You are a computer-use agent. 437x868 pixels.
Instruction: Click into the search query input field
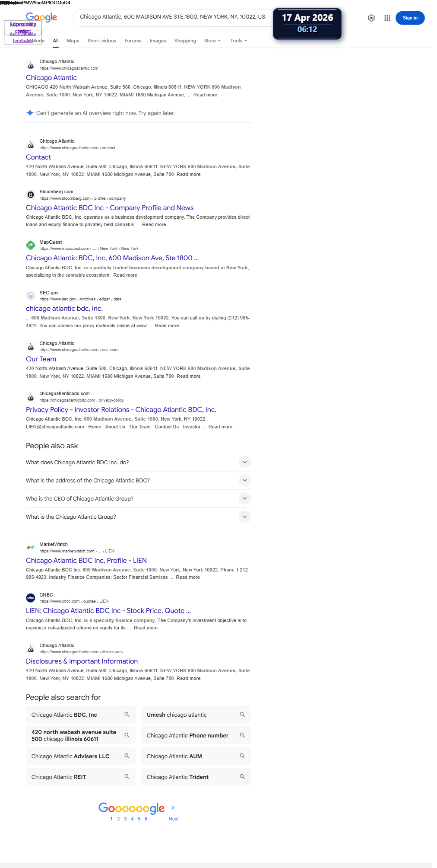click(173, 17)
